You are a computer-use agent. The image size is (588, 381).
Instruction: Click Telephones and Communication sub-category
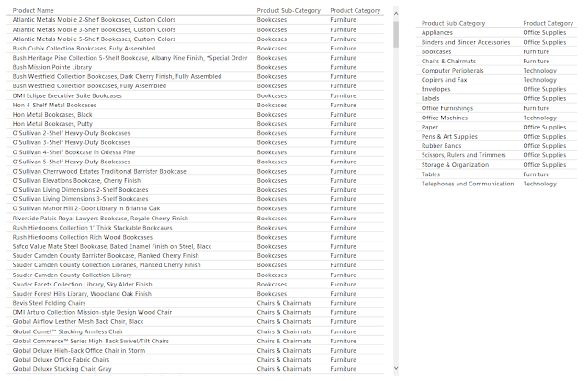(468, 184)
